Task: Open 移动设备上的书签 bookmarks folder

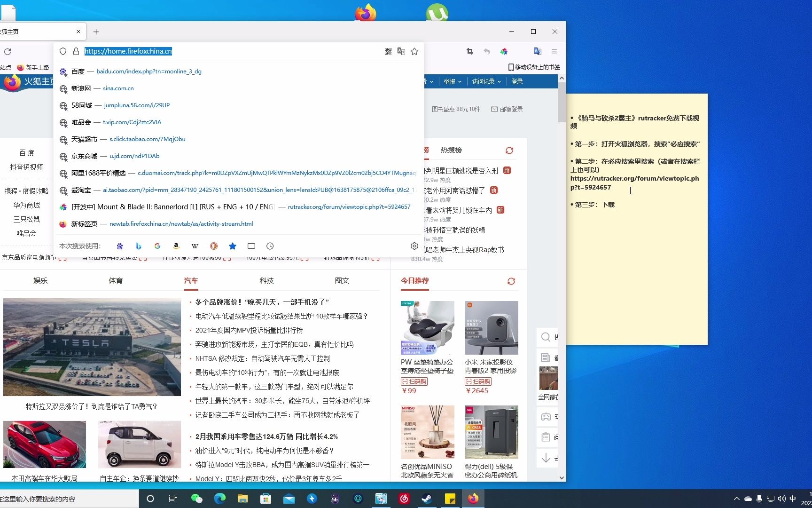Action: click(x=534, y=67)
